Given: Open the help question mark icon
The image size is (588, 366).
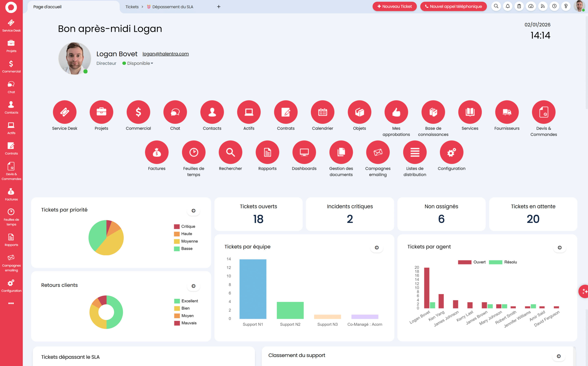Looking at the screenshot, I should point(566,6).
